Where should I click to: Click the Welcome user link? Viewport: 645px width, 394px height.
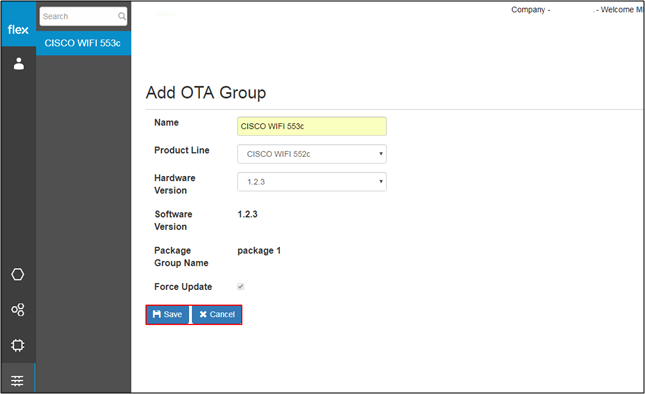coord(639,9)
